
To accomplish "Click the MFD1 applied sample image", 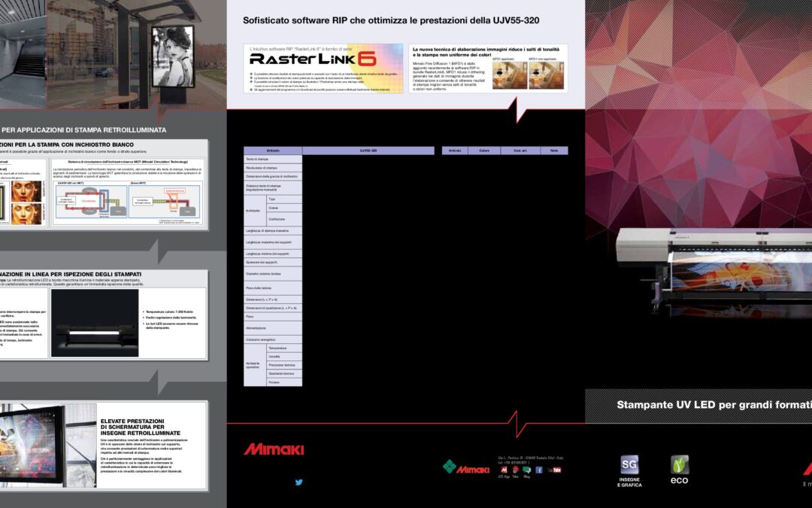I will [x=510, y=75].
